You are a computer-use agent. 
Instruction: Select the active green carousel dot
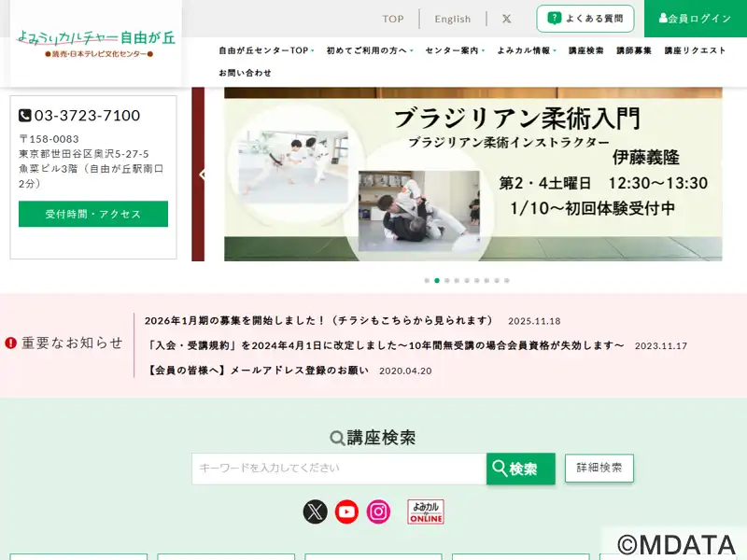click(437, 281)
